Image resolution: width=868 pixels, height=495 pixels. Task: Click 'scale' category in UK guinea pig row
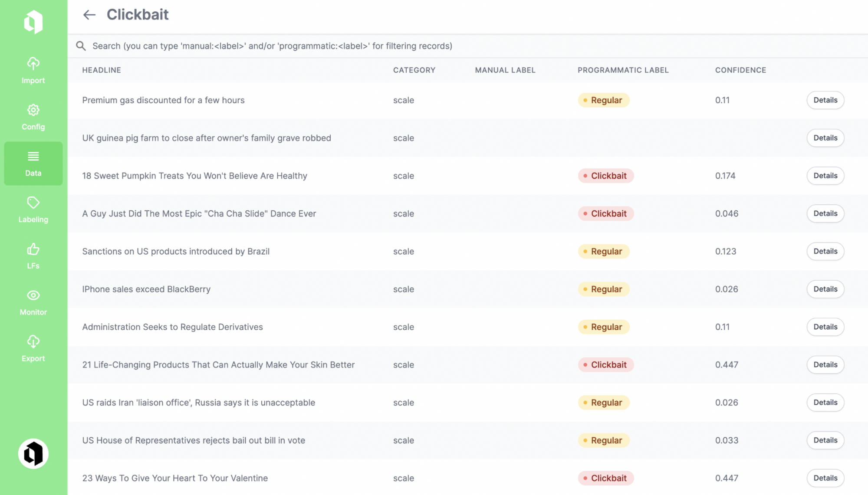click(x=404, y=138)
